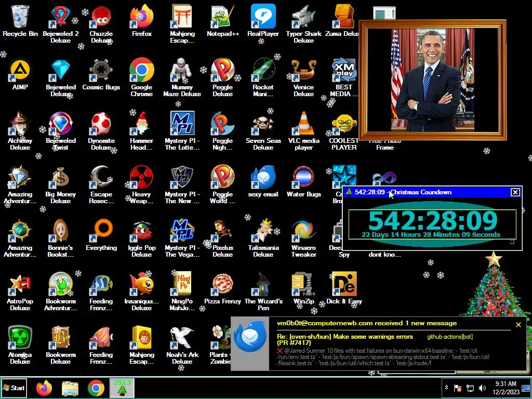Viewport: 532px width, 399px height.
Task: Launch Google Chrome desktop shortcut
Action: click(142, 77)
